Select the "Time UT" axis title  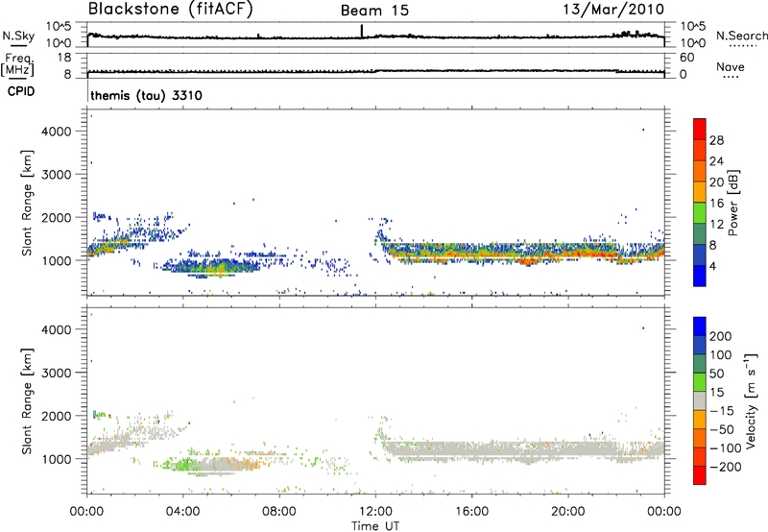click(375, 526)
